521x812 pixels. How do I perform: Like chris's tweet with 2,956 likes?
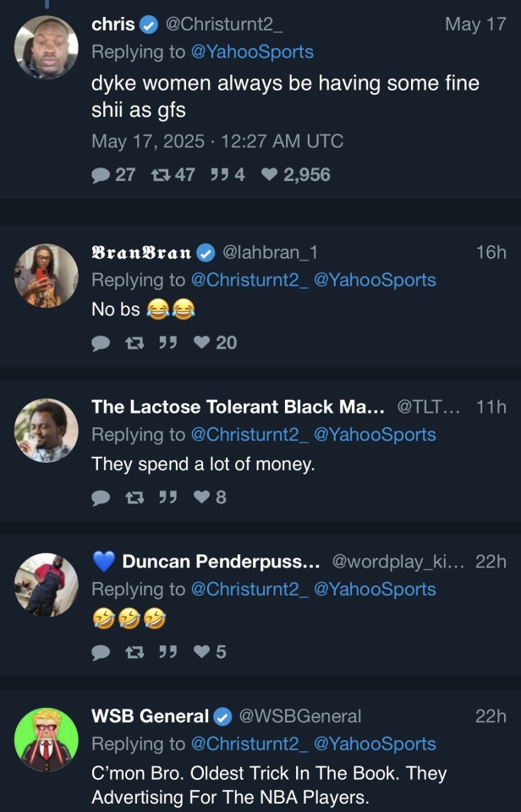point(269,175)
